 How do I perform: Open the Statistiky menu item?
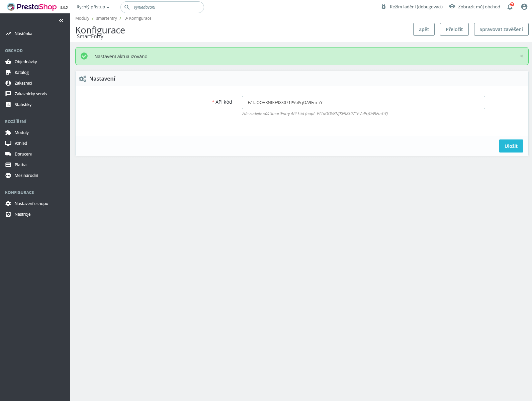(23, 105)
